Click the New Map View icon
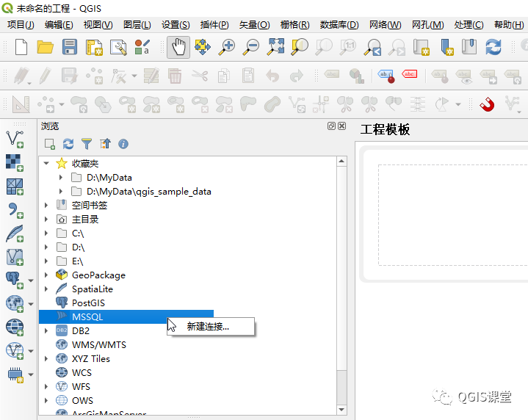 [x=422, y=47]
